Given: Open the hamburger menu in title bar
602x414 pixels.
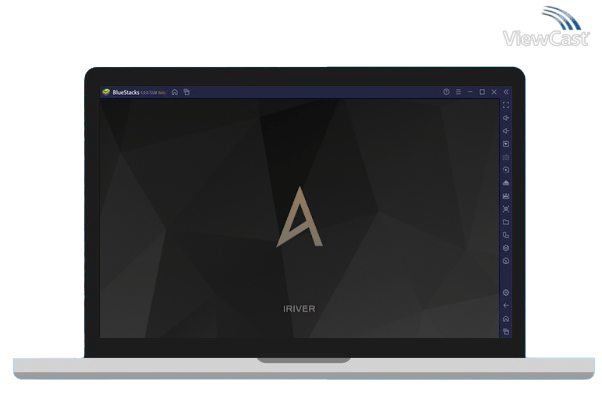Looking at the screenshot, I should pos(458,92).
